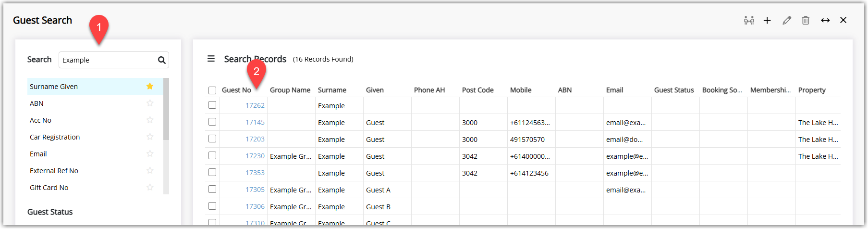Delete using the trash bin icon
The image size is (868, 229).
(x=806, y=20)
